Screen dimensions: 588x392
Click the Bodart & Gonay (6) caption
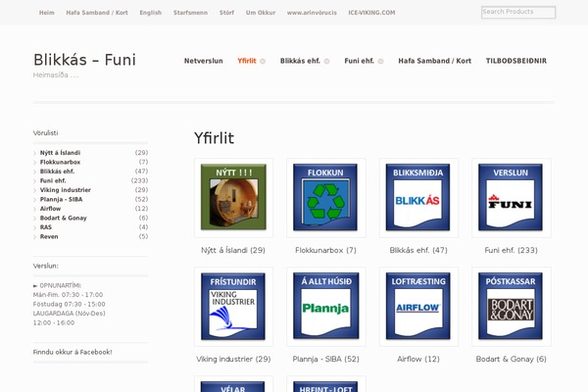511,359
